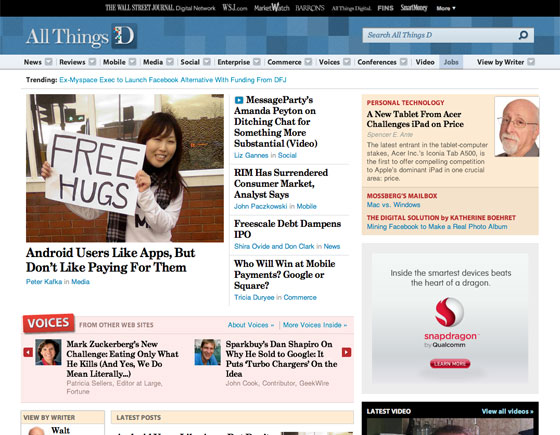Click the About Voices link
560x435 pixels.
coord(251,325)
